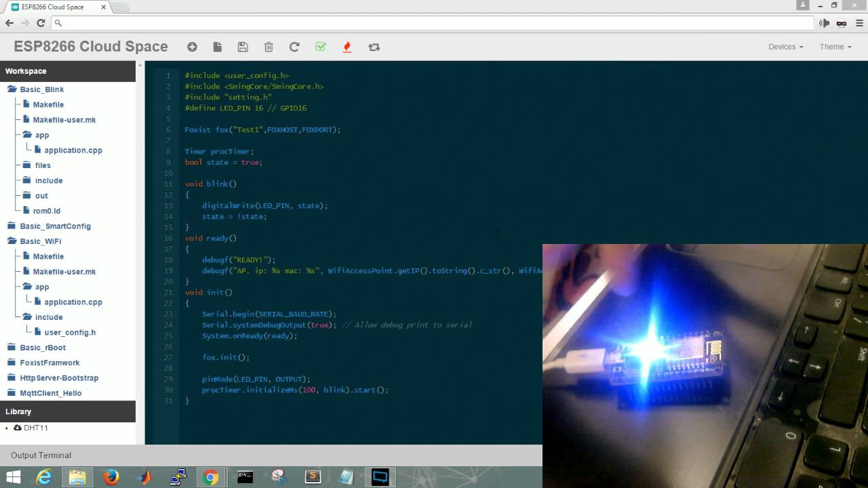This screenshot has height=488, width=868.
Task: Open File Explorer from the taskbar
Action: pos(77,477)
